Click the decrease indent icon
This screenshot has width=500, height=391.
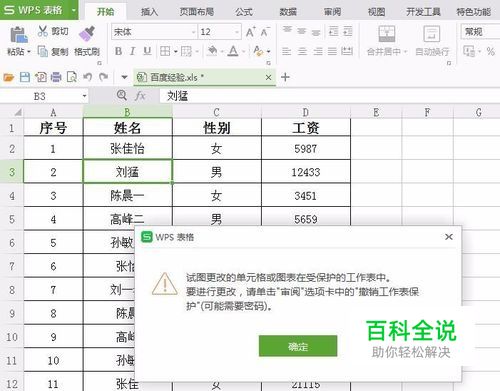333,31
